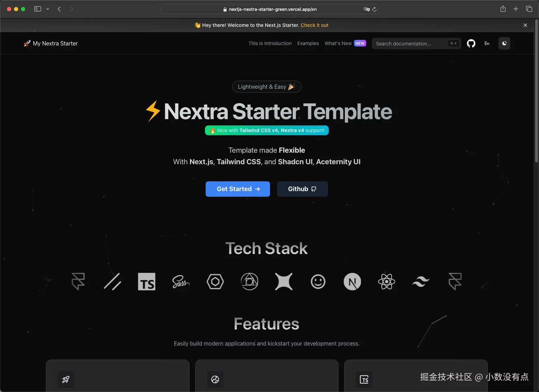Click the TS icon on the feature card
The image size is (539, 392).
(x=364, y=379)
